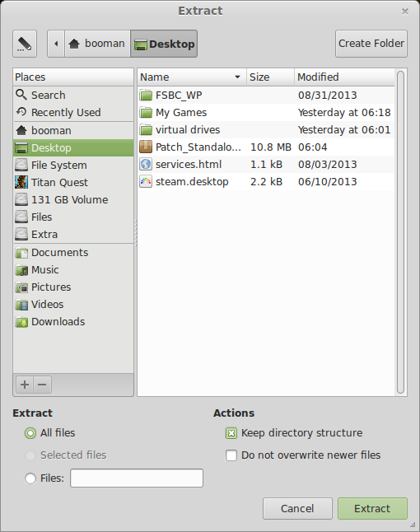This screenshot has width=420, height=532.
Task: Enable Do not overwrite newer files
Action: tap(231, 455)
